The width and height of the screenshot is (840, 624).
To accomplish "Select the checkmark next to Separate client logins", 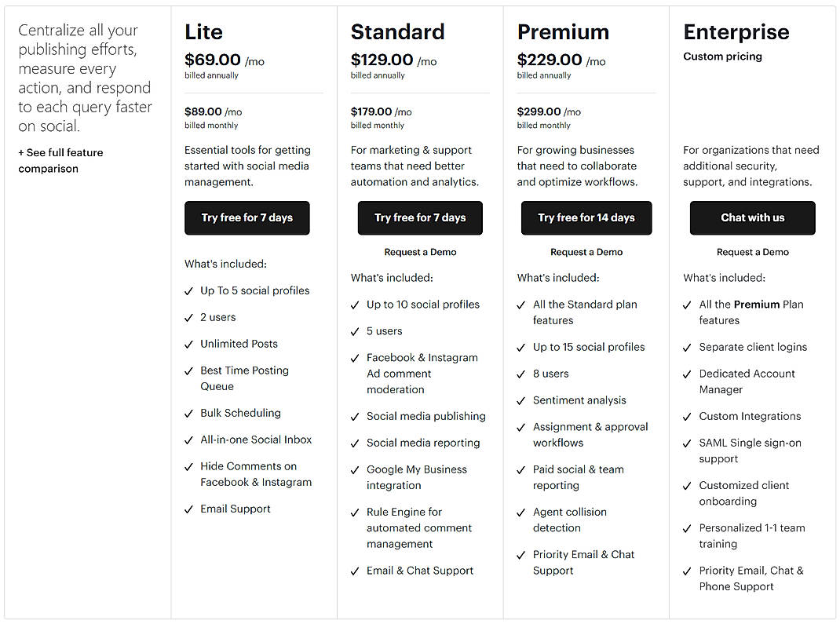I will 686,347.
